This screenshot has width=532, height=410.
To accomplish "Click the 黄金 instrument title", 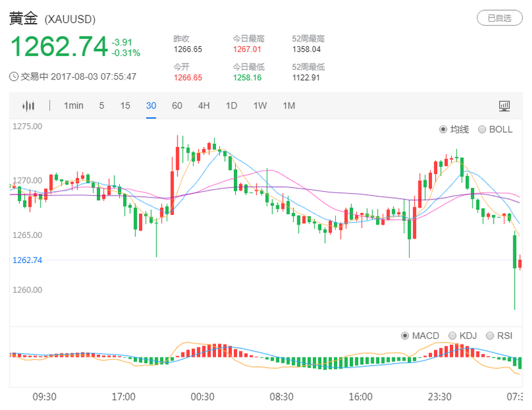I will coord(24,19).
